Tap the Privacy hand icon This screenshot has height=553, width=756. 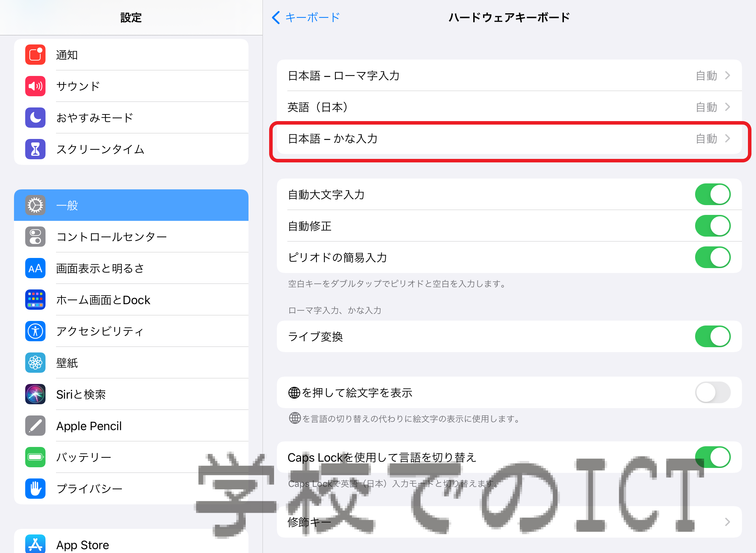click(x=35, y=489)
